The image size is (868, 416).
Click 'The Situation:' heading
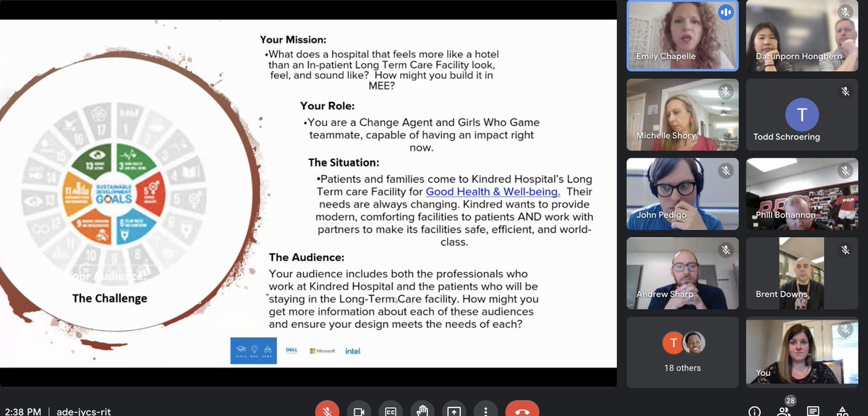(344, 163)
